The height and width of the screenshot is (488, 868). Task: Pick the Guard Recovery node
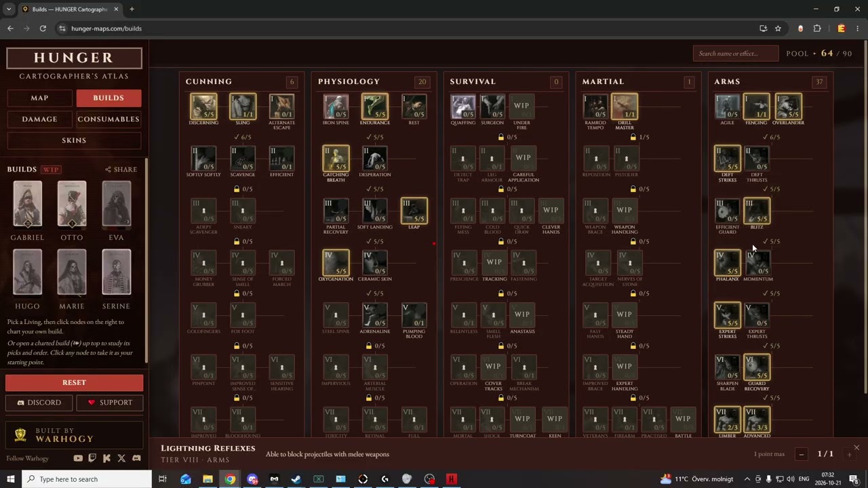757,367
